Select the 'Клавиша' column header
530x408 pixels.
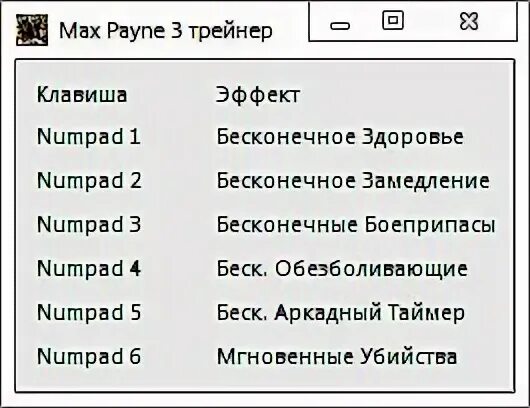pos(82,94)
